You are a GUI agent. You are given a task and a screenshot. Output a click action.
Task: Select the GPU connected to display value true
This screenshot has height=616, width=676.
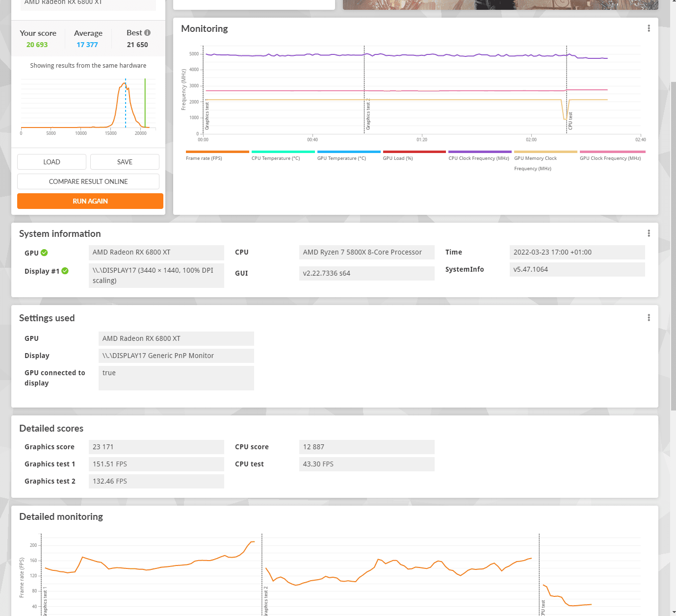[177, 378]
